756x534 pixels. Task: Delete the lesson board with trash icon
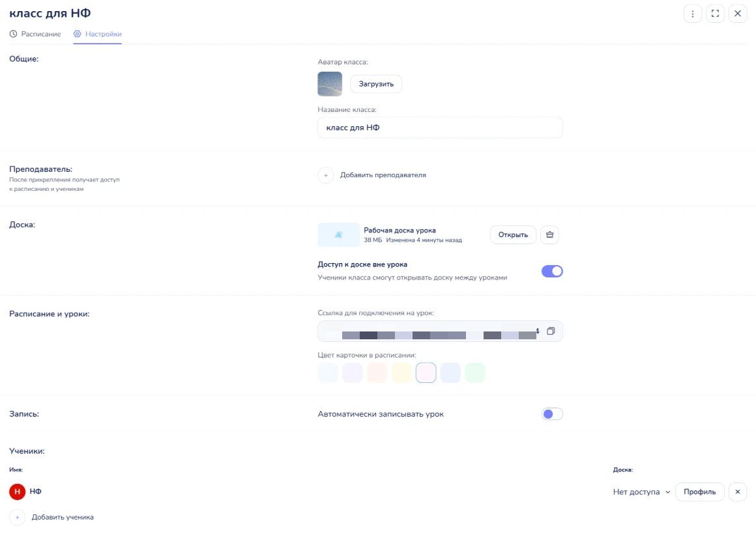point(549,234)
